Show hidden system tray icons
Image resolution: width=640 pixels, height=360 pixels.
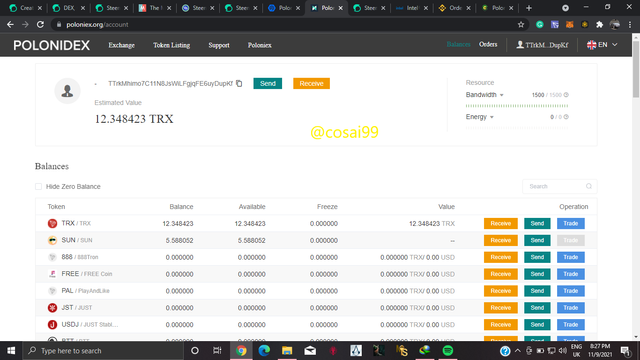(x=518, y=351)
